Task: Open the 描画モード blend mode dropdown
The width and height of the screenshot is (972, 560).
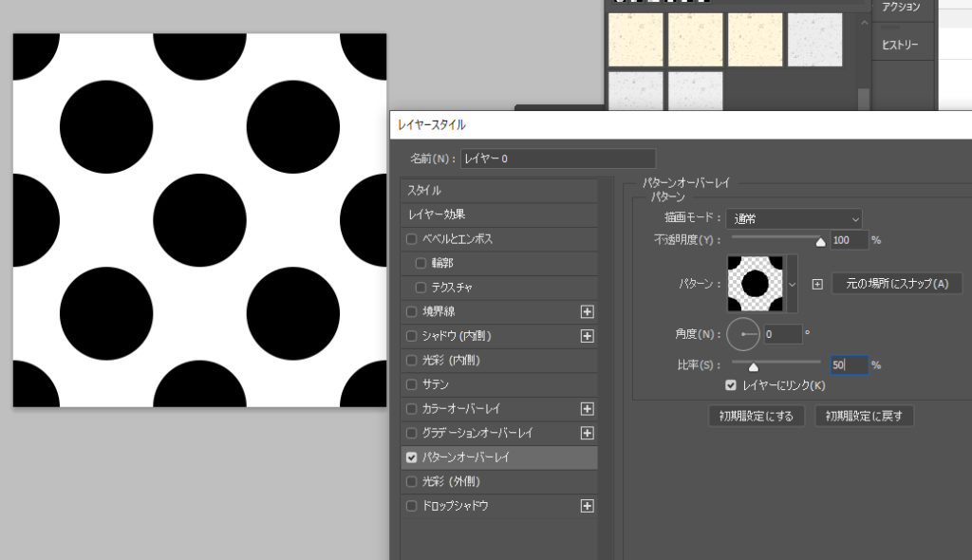Action: click(794, 218)
